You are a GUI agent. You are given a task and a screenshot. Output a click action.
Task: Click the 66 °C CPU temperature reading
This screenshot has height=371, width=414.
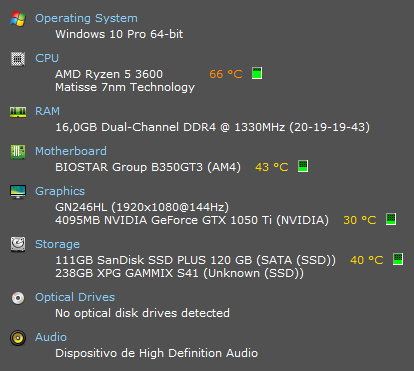(x=226, y=74)
